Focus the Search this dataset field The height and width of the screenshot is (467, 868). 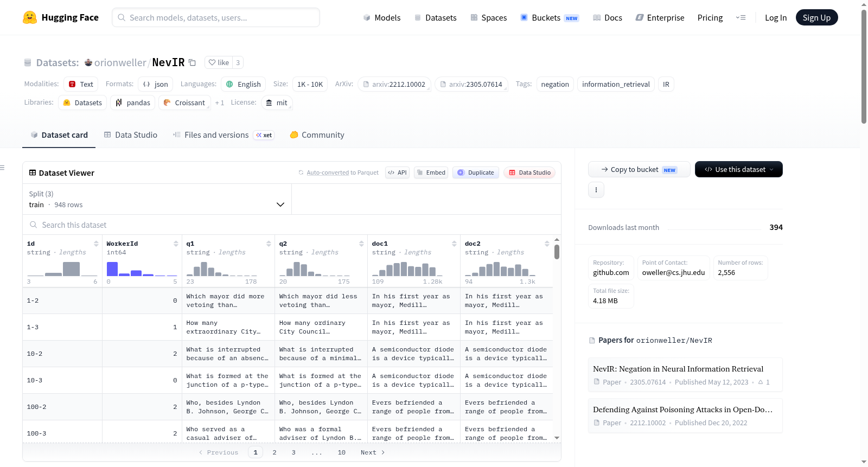[x=292, y=225]
